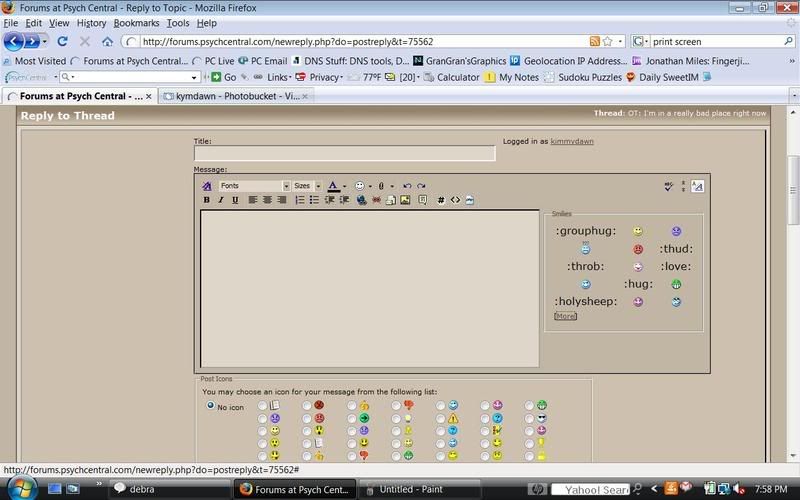Click the scrollbar down arrow
Screen dimensions: 800x500
click(x=794, y=456)
